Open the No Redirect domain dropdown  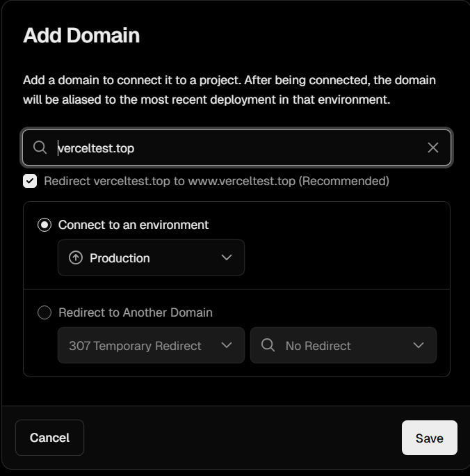point(343,345)
